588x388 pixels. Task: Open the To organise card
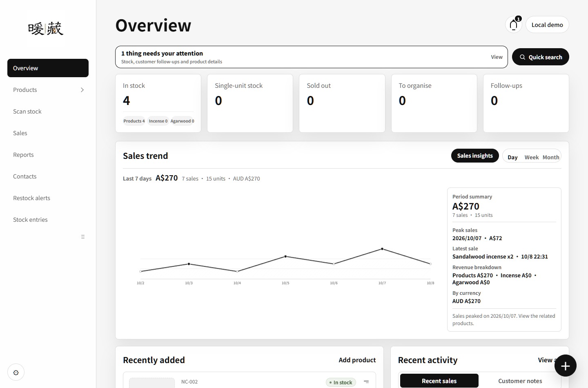pos(434,103)
